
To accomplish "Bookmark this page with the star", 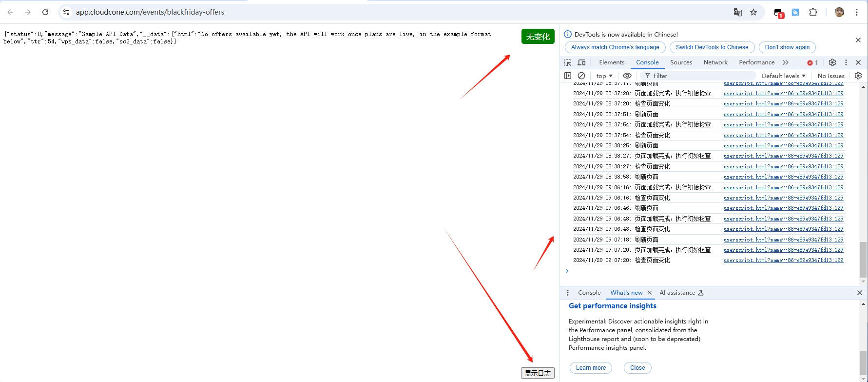I will [753, 12].
